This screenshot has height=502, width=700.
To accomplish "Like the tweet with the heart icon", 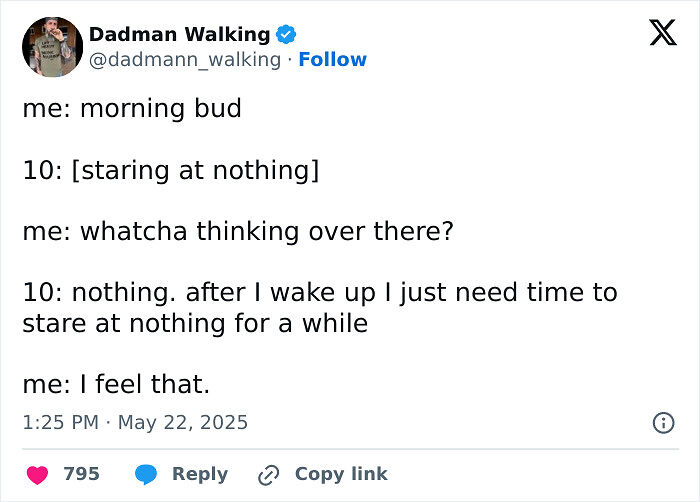I will (x=37, y=474).
